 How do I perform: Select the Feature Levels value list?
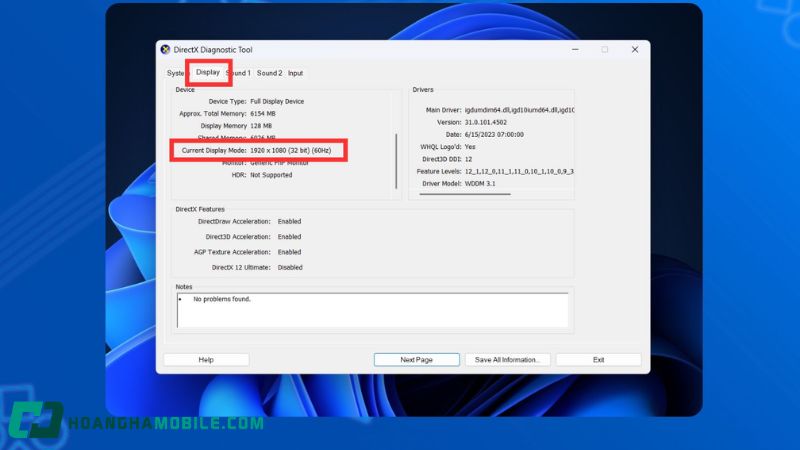pyautogui.click(x=519, y=171)
